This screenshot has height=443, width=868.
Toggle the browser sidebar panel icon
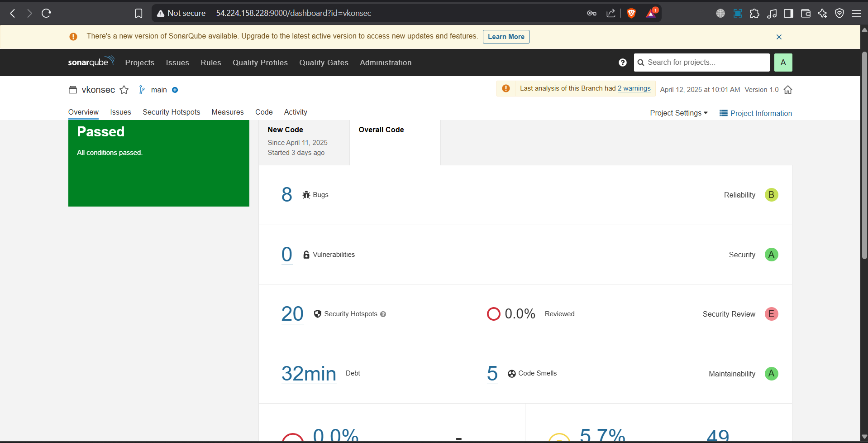pyautogui.click(x=789, y=14)
